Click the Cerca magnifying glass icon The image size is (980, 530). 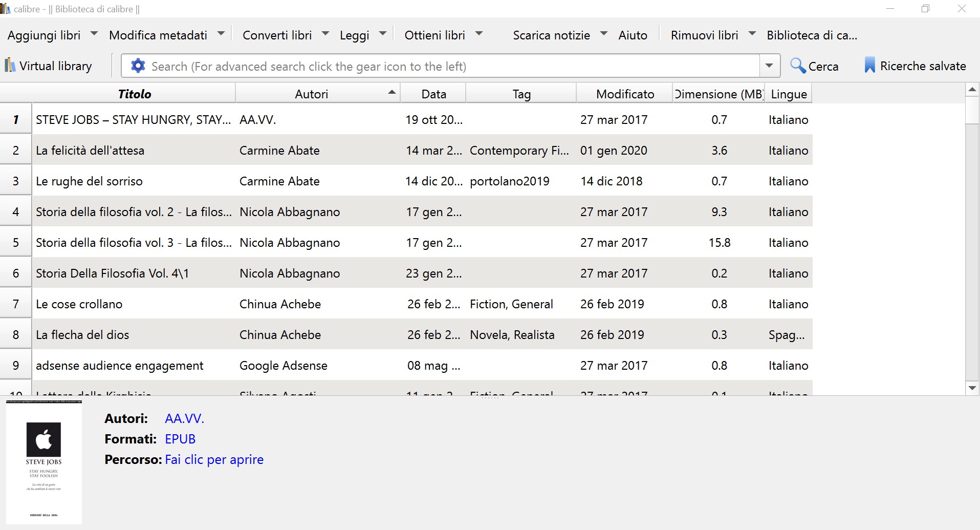pyautogui.click(x=797, y=66)
